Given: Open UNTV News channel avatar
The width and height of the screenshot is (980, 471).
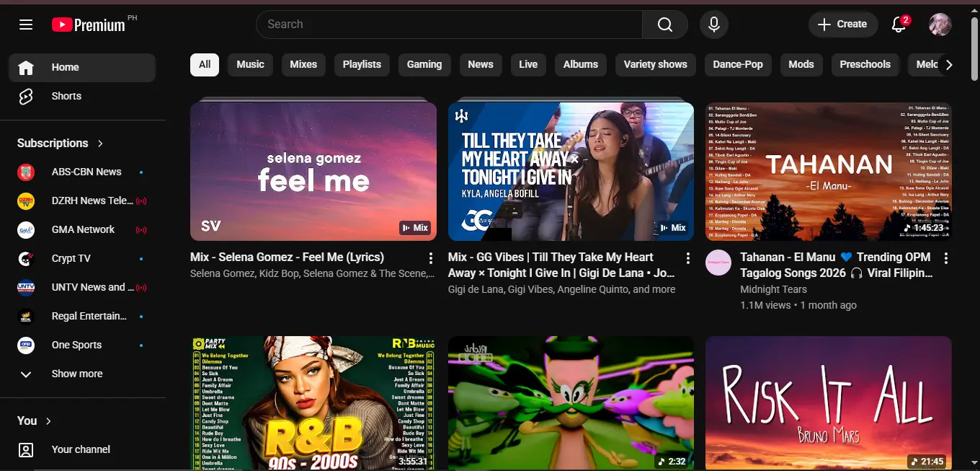Looking at the screenshot, I should pos(26,288).
